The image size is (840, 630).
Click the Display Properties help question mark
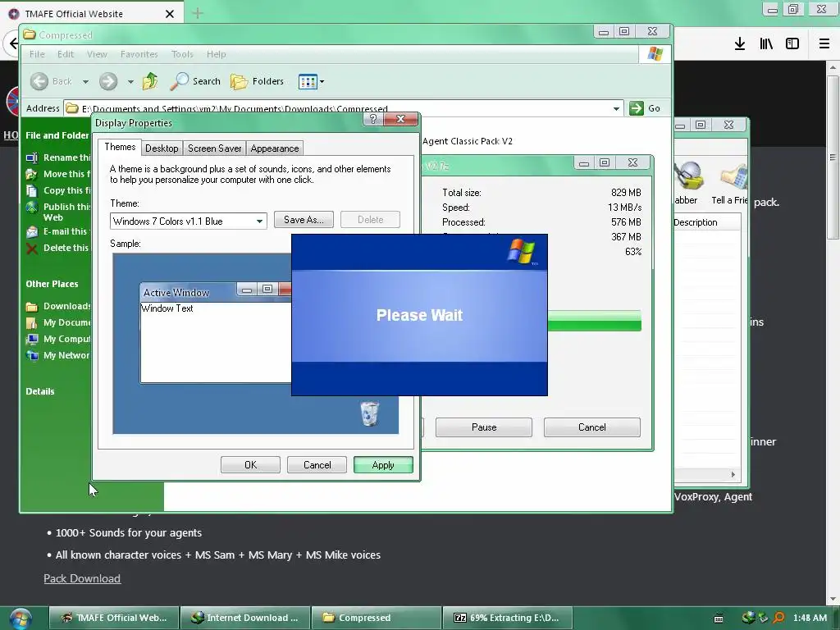tap(373, 119)
